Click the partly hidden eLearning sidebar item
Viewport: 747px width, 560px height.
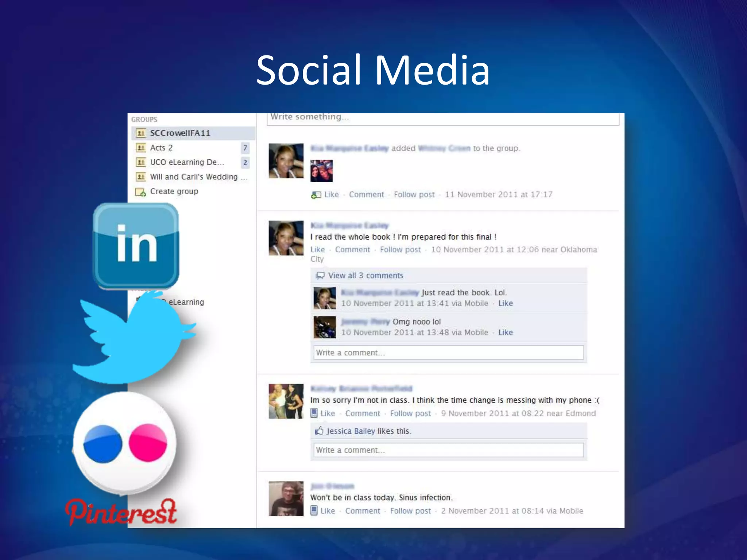[x=186, y=302]
